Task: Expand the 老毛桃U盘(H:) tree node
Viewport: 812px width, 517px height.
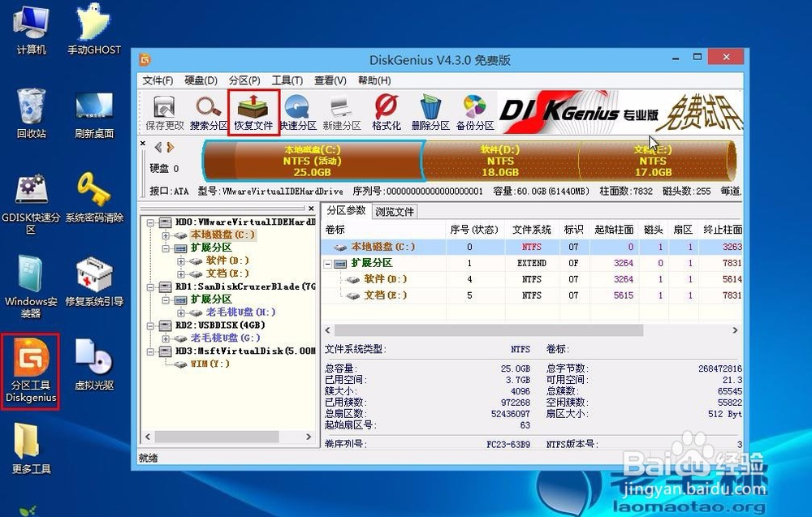Action: point(181,313)
